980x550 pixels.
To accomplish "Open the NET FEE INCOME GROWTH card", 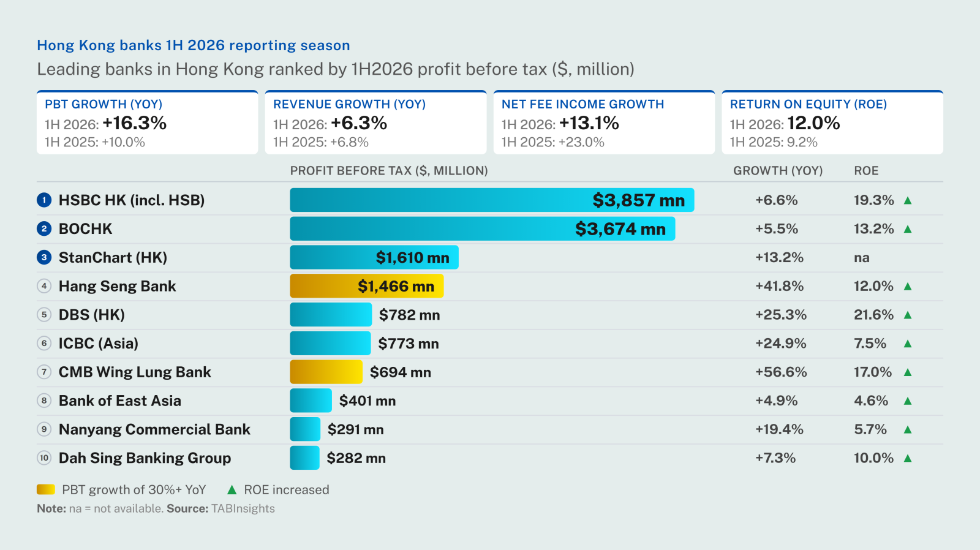I will [604, 122].
